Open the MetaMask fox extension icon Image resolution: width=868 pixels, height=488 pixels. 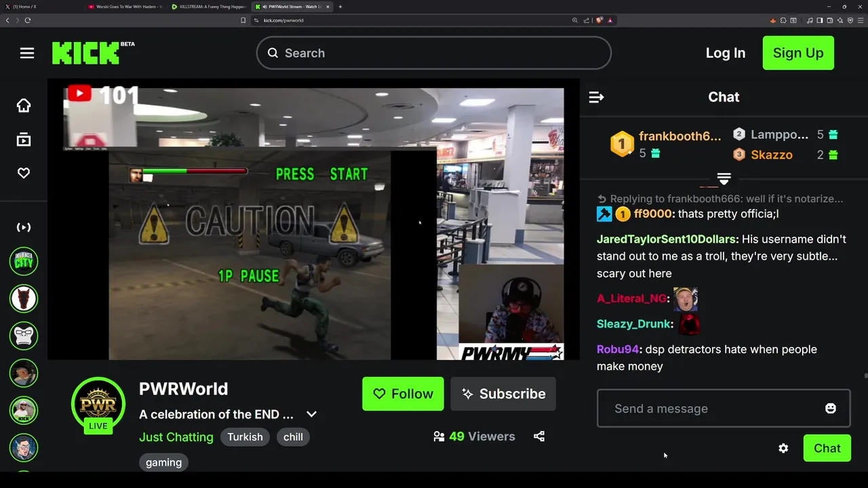click(x=773, y=20)
